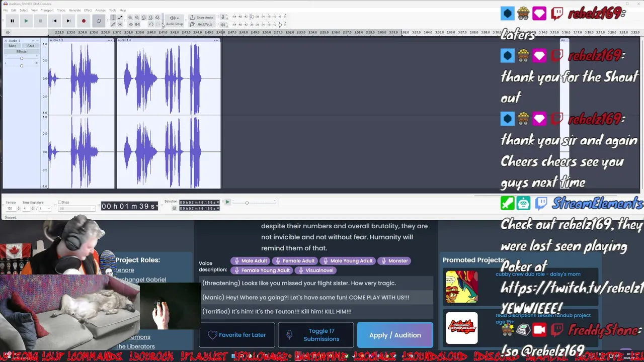
Task: Select the Multi-tool asterisk icon
Action: pos(120,24)
